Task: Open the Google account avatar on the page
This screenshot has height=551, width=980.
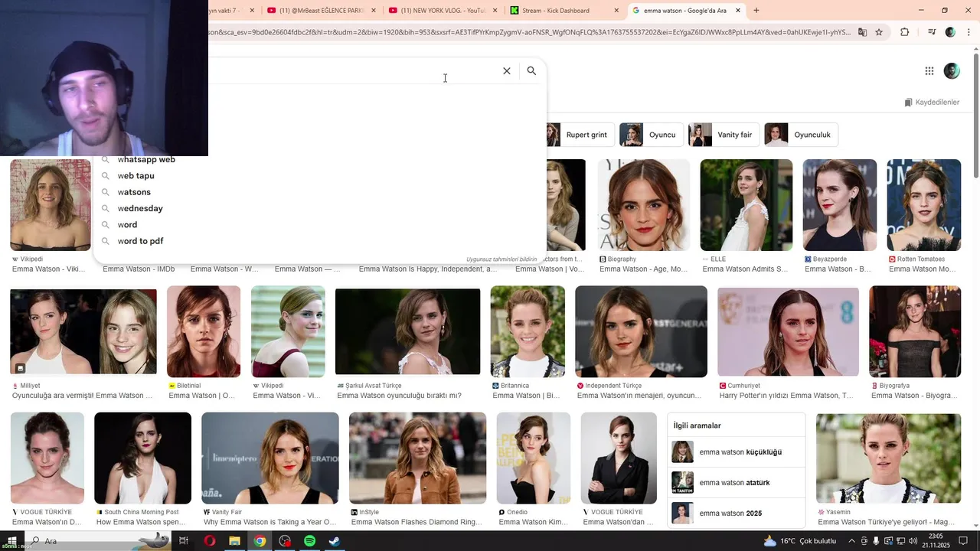Action: pyautogui.click(x=952, y=70)
